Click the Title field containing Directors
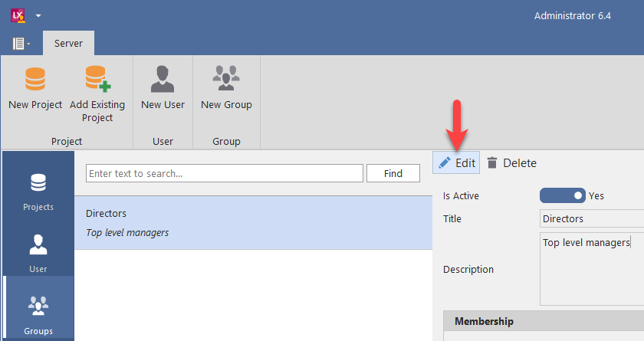Viewport: 644px width, 341px height. [590, 218]
